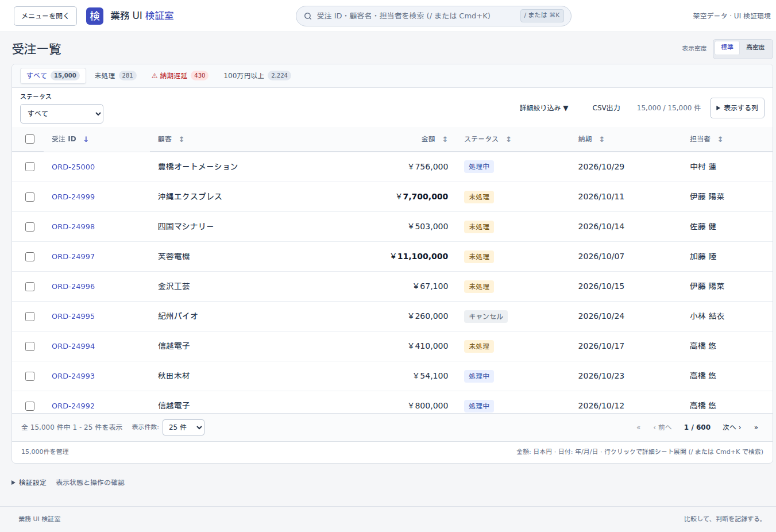
Task: Switch to the 未処理 281 tab
Action: point(115,76)
